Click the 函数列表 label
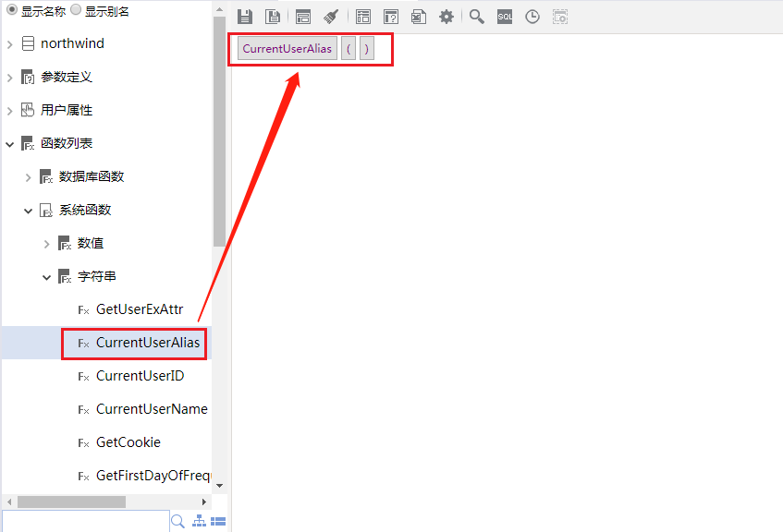Screen dimensions: 783x532 click(67, 143)
